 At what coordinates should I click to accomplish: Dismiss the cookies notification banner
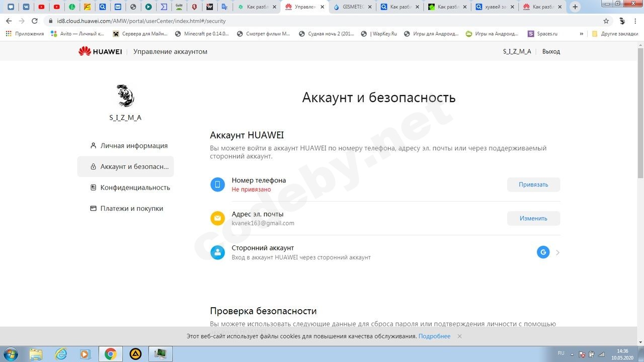459,336
